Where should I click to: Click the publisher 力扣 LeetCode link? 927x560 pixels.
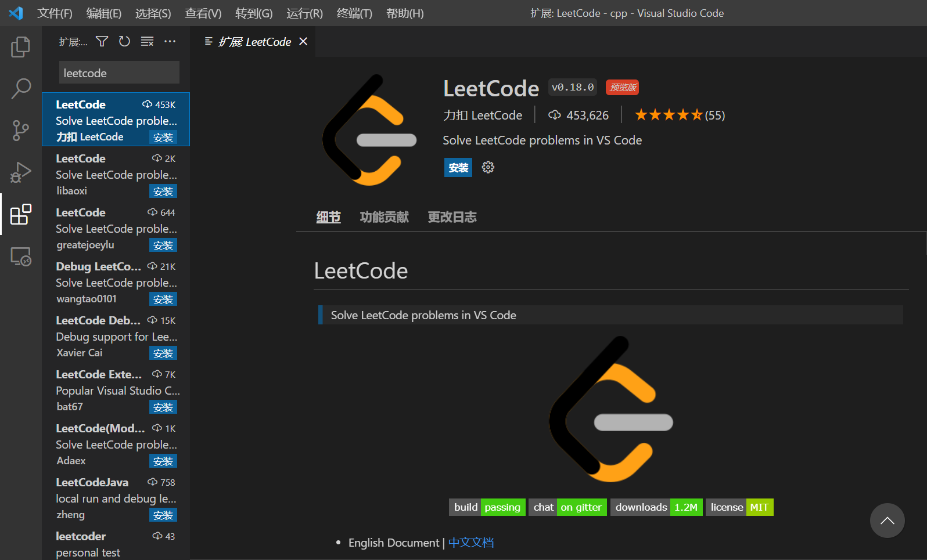coord(483,115)
